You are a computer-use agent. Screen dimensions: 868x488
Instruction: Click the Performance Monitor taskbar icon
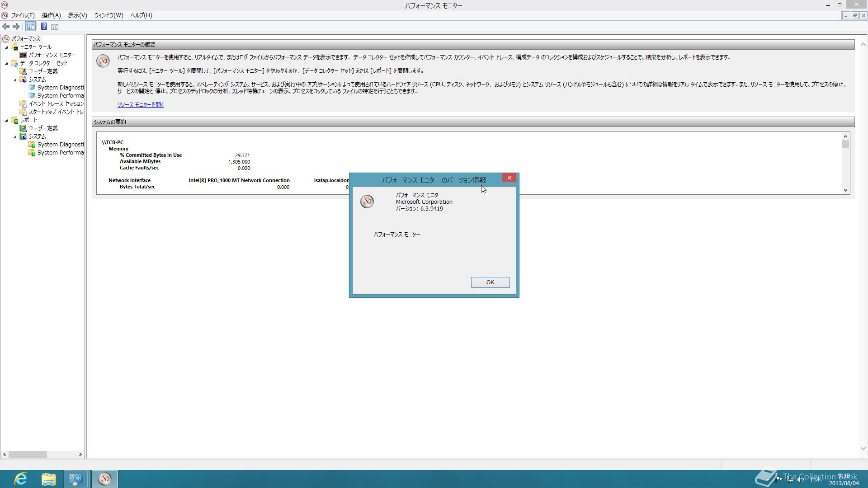tap(104, 479)
